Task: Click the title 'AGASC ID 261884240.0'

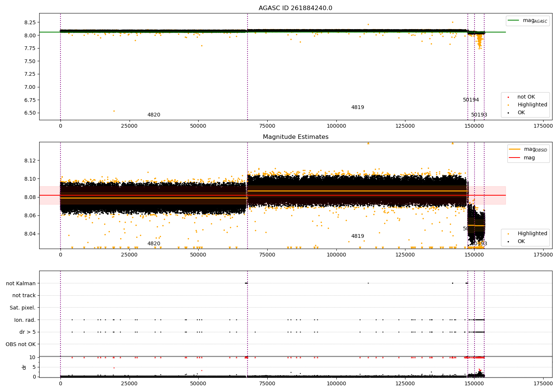Action: click(295, 8)
